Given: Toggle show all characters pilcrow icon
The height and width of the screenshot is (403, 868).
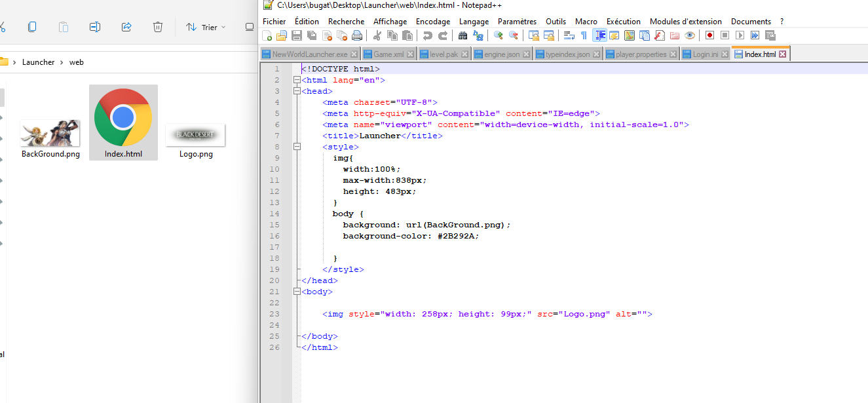Looking at the screenshot, I should (584, 35).
